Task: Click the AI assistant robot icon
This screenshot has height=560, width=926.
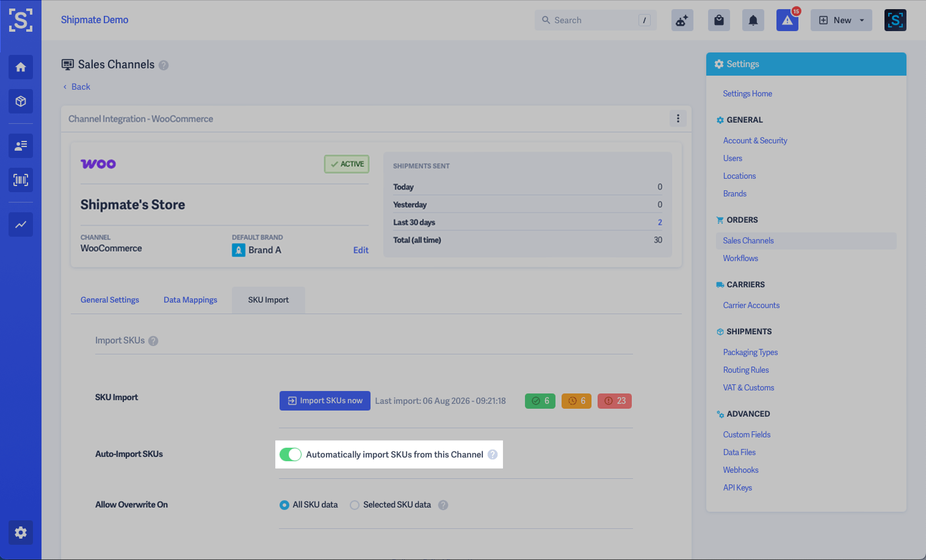Action: 682,20
